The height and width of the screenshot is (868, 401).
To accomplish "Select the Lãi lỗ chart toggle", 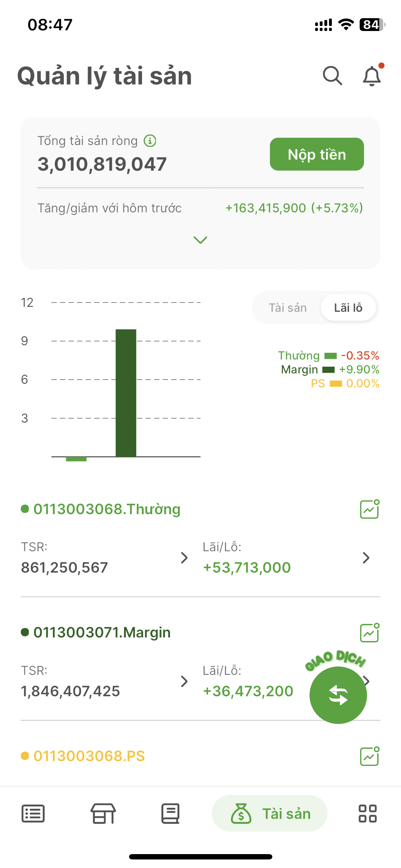I will [348, 308].
